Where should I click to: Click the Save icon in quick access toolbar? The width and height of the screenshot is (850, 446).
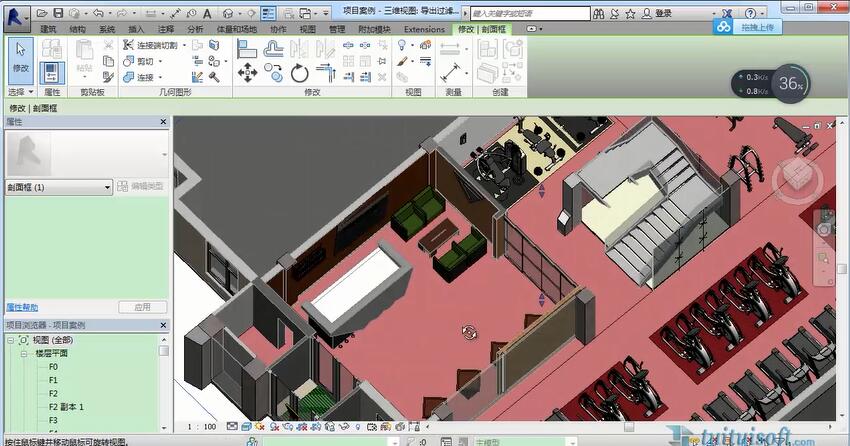click(x=59, y=13)
